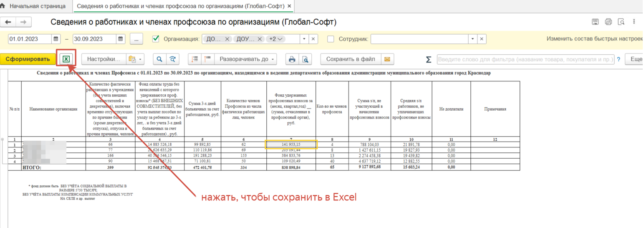The width and height of the screenshot is (644, 228).
Task: Send report by email envelope icon
Action: [x=387, y=59]
